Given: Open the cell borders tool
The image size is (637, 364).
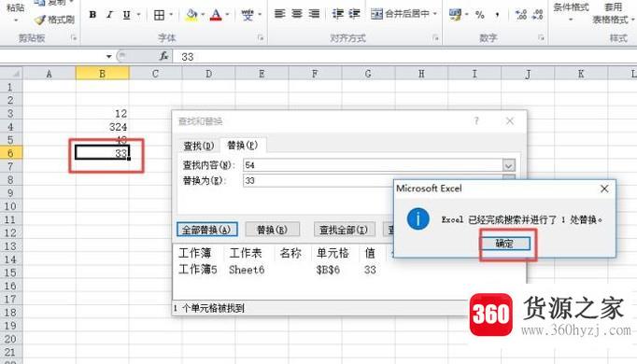Looking at the screenshot, I should pos(159,15).
